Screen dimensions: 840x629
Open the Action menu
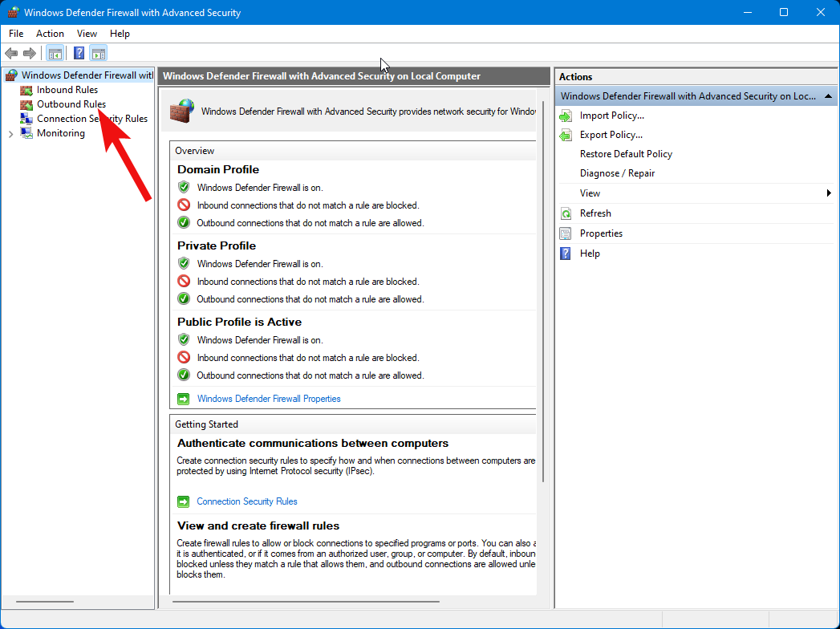coord(50,34)
